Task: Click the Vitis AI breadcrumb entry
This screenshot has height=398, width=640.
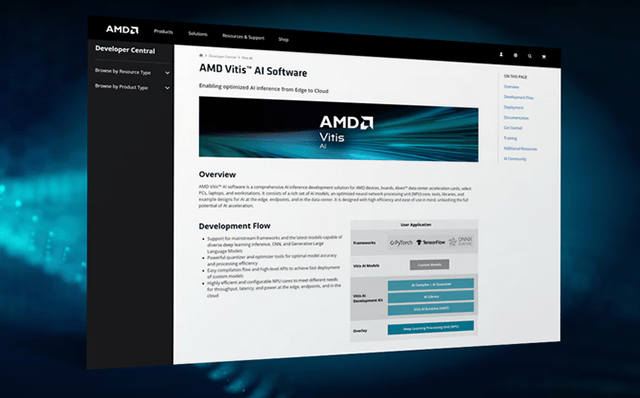Action: [247, 58]
